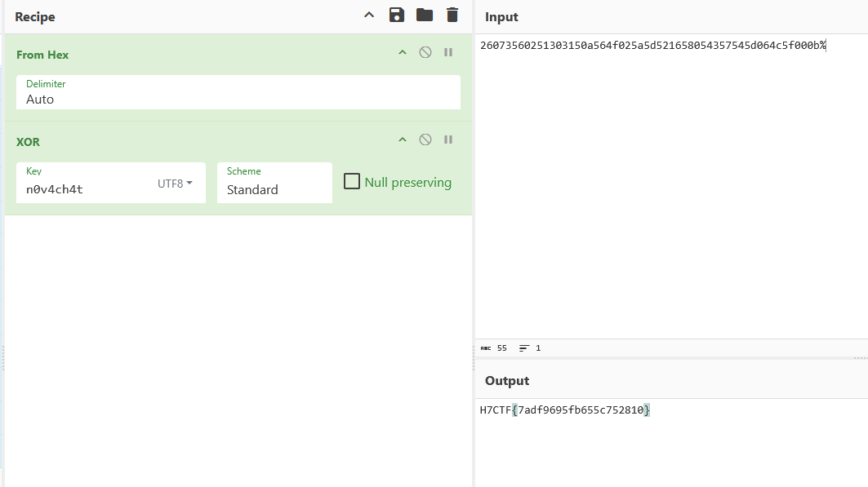This screenshot has width=868, height=487.
Task: Disable the From Hex operation
Action: 425,52
